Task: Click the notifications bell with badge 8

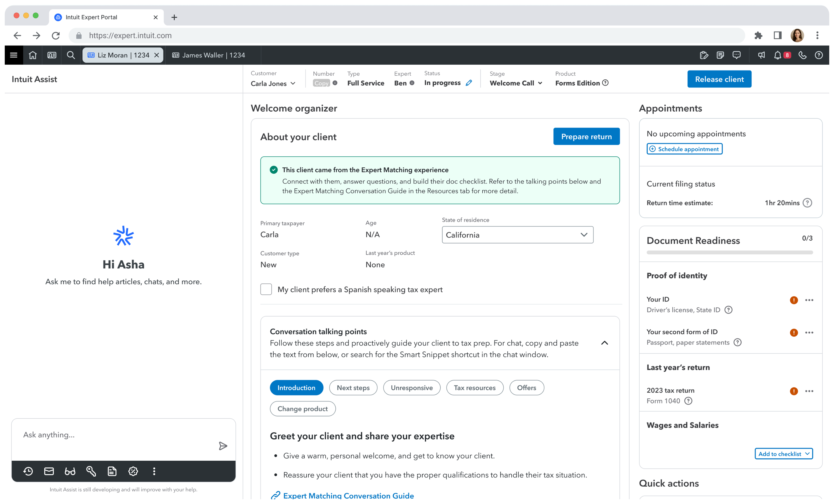Action: point(778,55)
